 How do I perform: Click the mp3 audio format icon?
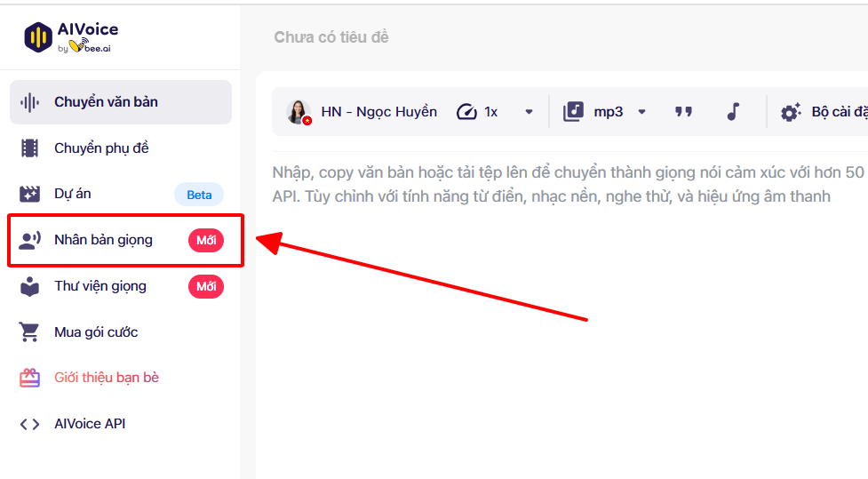[573, 112]
